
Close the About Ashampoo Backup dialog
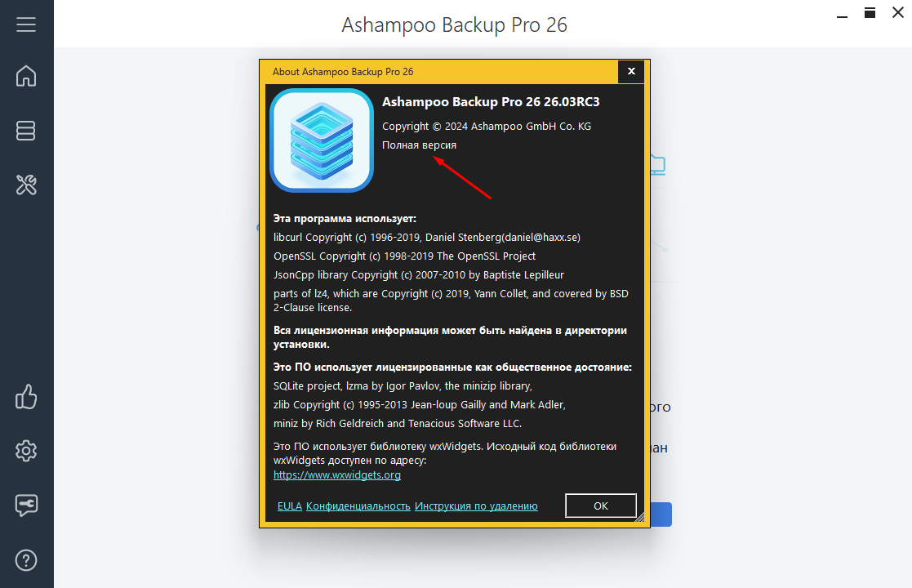(x=631, y=72)
